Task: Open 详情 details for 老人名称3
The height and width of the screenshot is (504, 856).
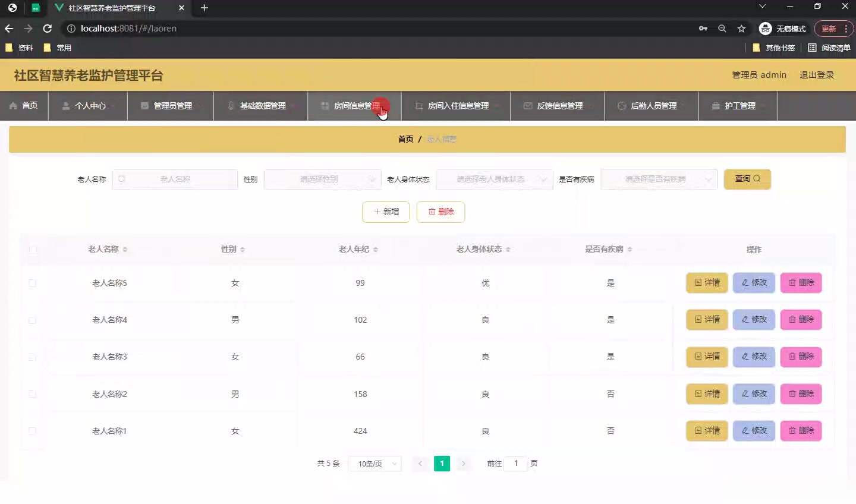Action: (x=706, y=357)
